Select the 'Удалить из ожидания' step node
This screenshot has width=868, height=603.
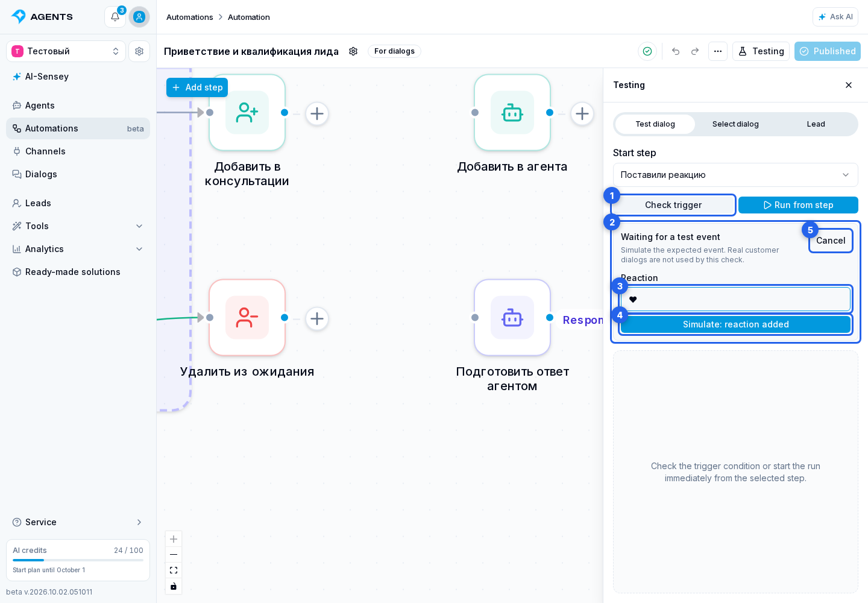click(x=247, y=318)
